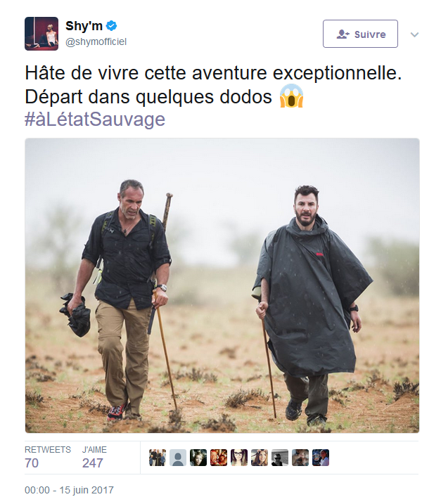Click the screaming face emoji
Viewport: 441px width, 504px height.
(x=291, y=96)
